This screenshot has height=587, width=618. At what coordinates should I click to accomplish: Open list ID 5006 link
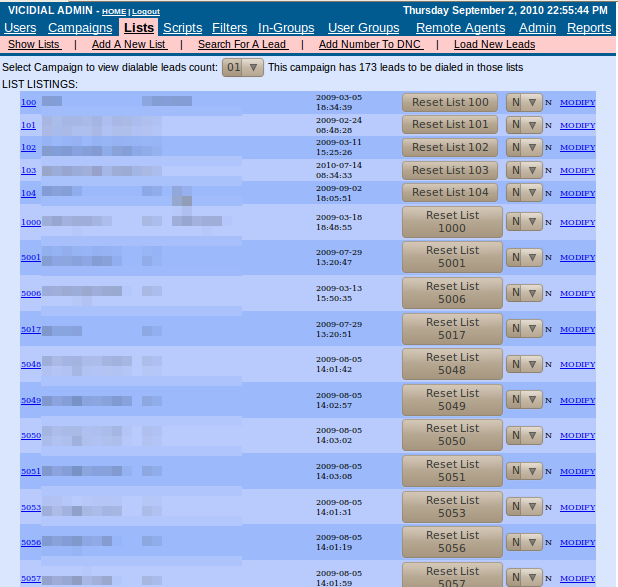[31, 293]
